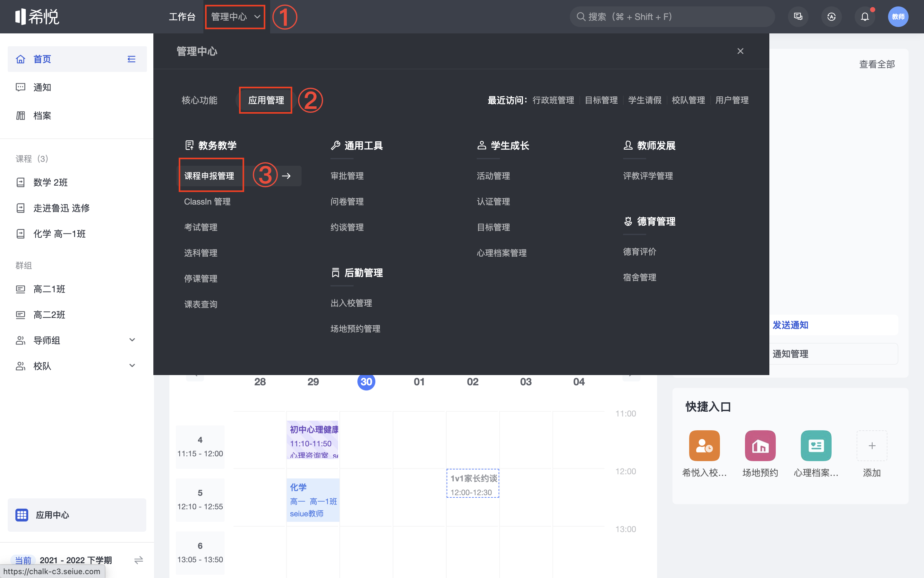Open 约谈管理
This screenshot has width=924, height=578.
coord(347,227)
